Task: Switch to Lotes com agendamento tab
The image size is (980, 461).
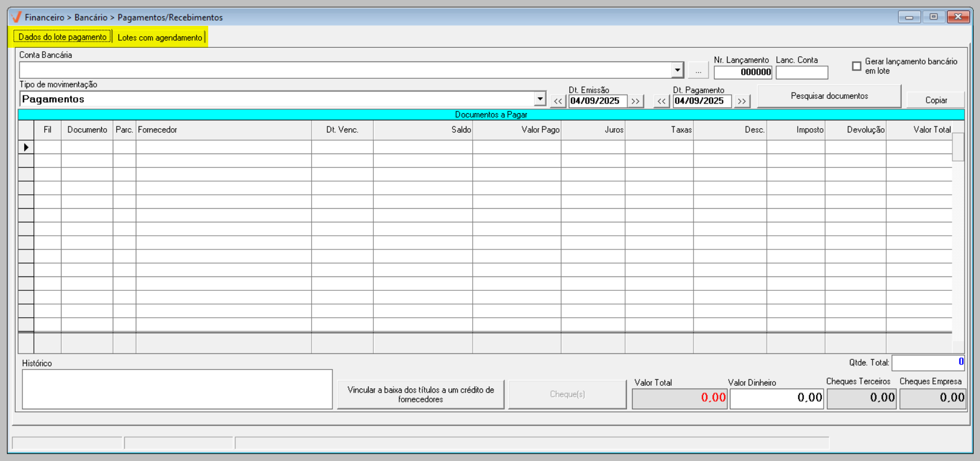Action: 160,37
